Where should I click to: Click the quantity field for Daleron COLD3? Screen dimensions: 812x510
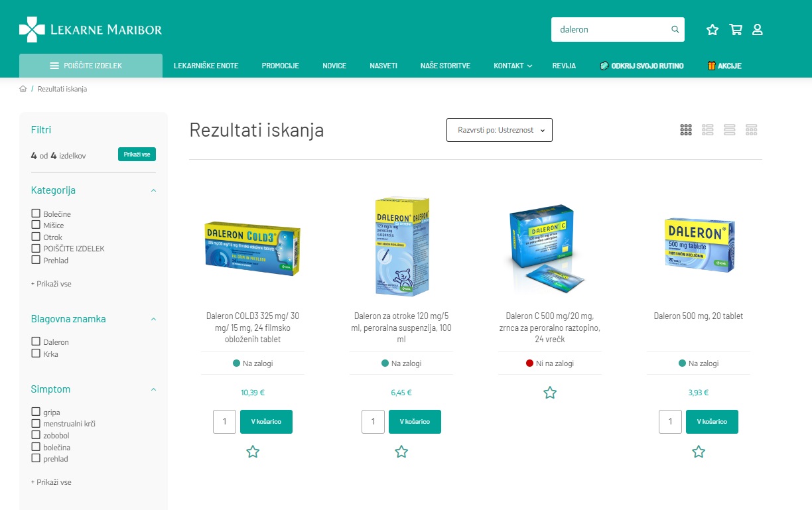coord(225,422)
